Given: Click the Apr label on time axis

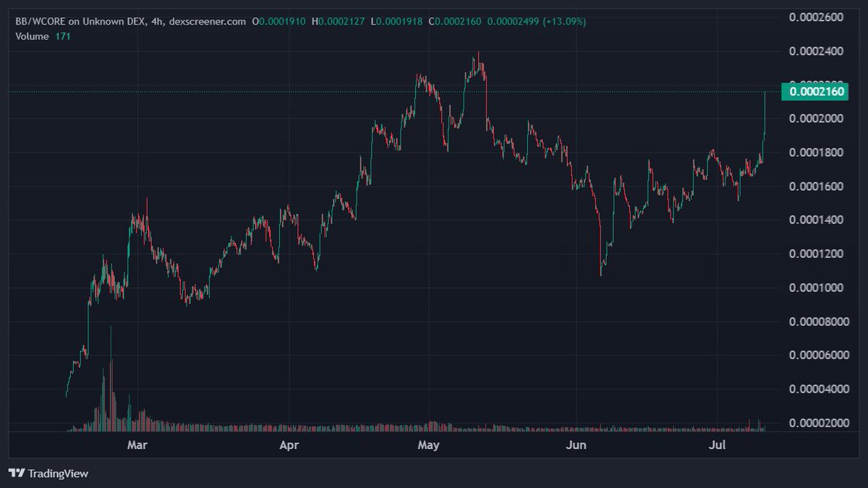Looking at the screenshot, I should 289,445.
